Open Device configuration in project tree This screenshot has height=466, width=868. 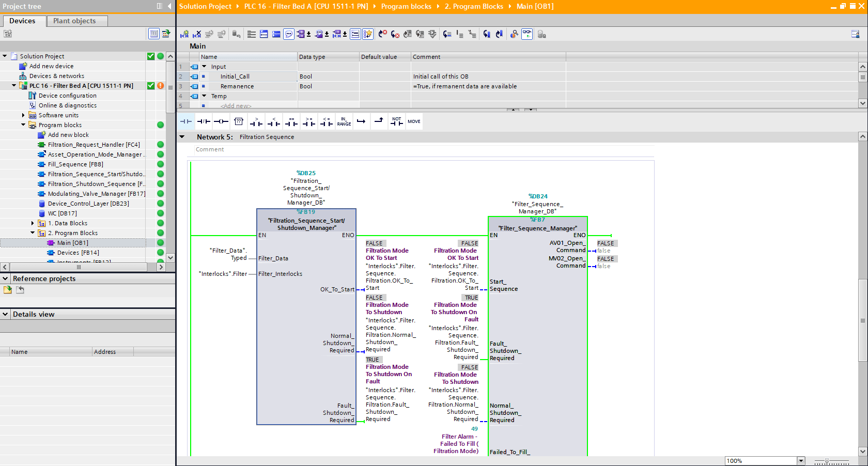coord(67,96)
